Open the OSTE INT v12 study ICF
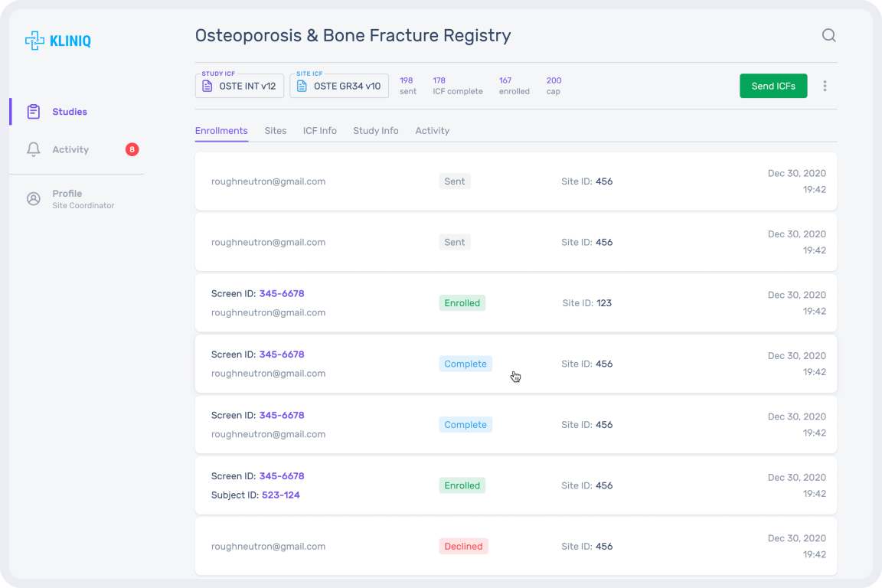Viewport: 882px width, 588px height. [x=247, y=87]
